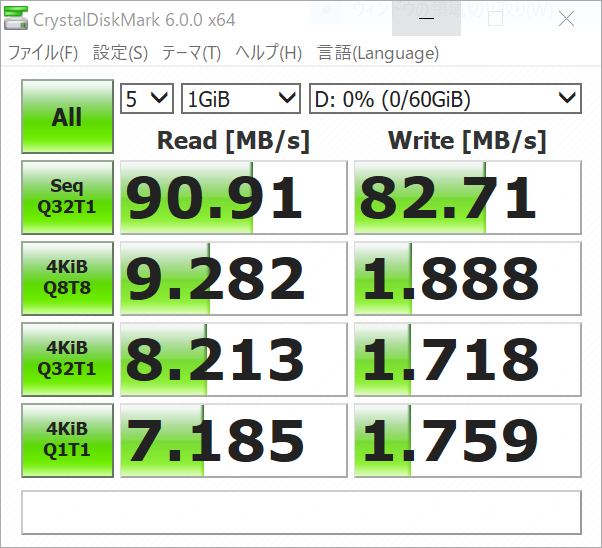Open the 設定(S) menu
This screenshot has height=548, width=602.
(120, 53)
